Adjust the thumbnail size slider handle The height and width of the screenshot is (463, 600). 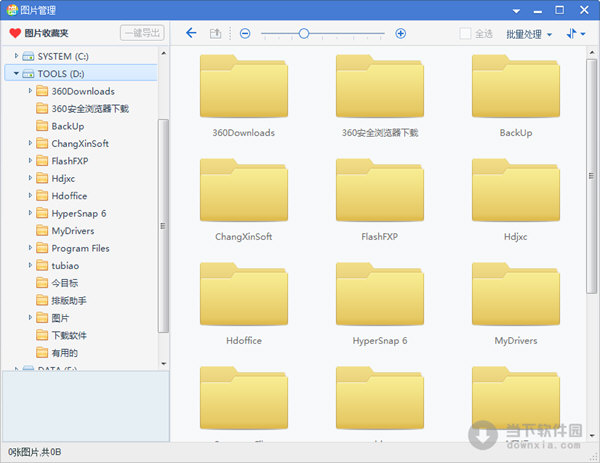304,34
